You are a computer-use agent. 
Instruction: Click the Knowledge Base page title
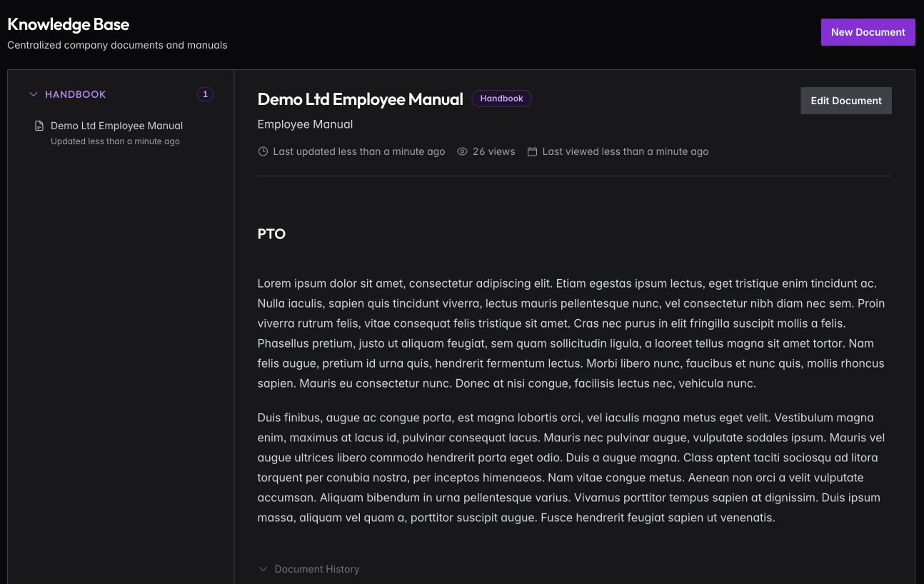[x=69, y=24]
